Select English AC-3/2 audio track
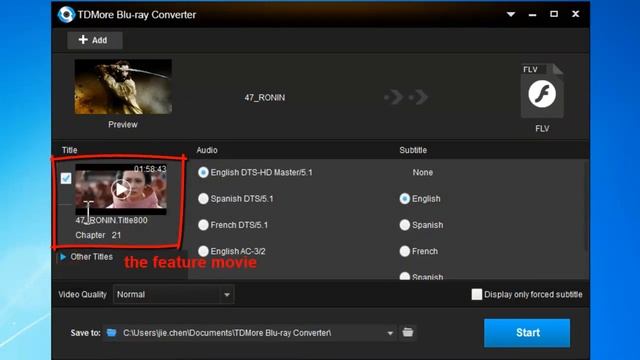640x360 pixels. click(x=203, y=251)
